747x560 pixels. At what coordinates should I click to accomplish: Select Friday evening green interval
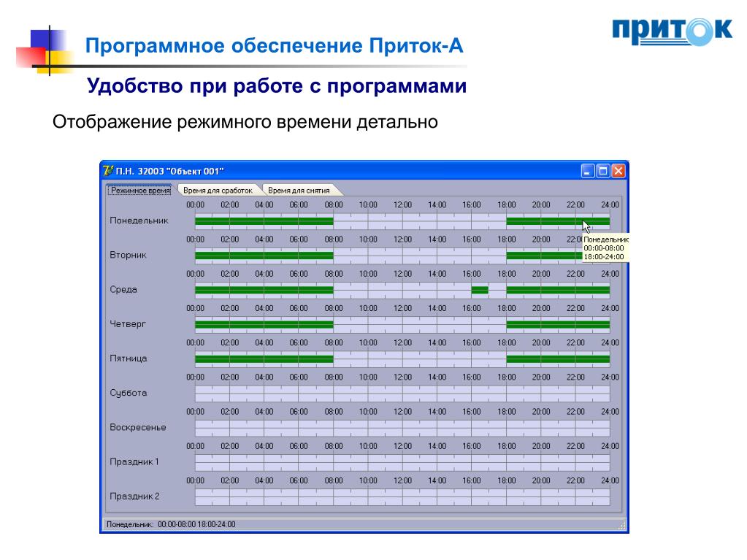558,359
